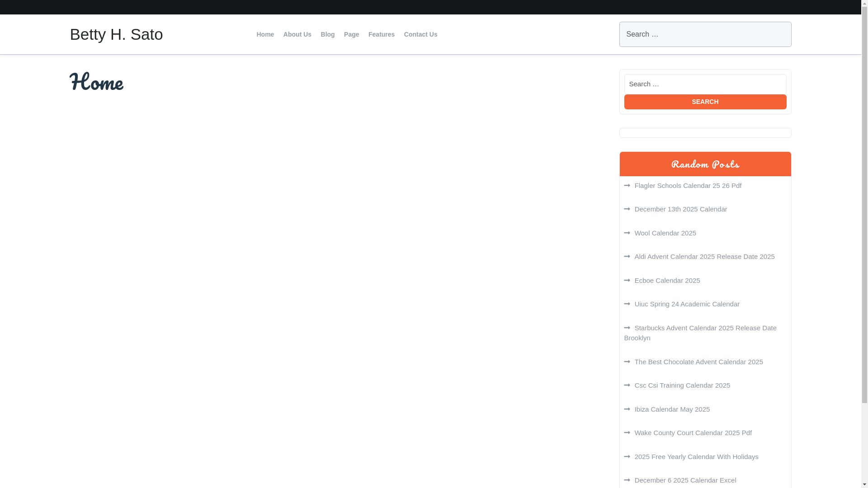
Task: Open the Blog menu item
Action: pos(327,34)
